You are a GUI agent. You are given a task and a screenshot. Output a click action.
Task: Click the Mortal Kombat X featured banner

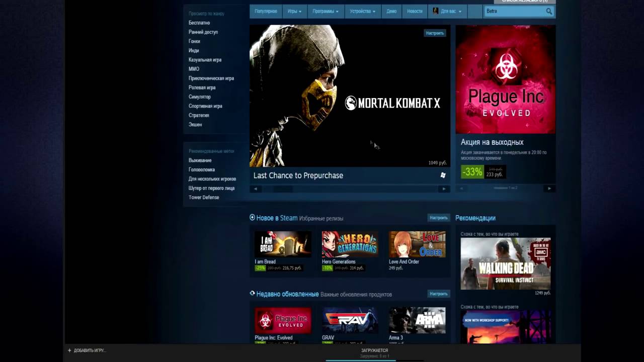coord(350,96)
